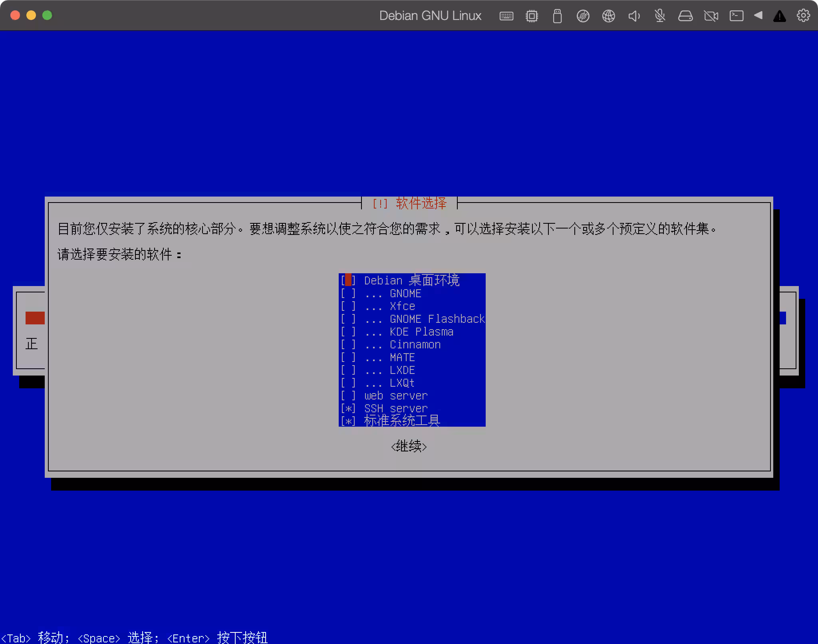The width and height of the screenshot is (818, 644).
Task: Select the KDE Plasma checkbox
Action: pos(348,332)
